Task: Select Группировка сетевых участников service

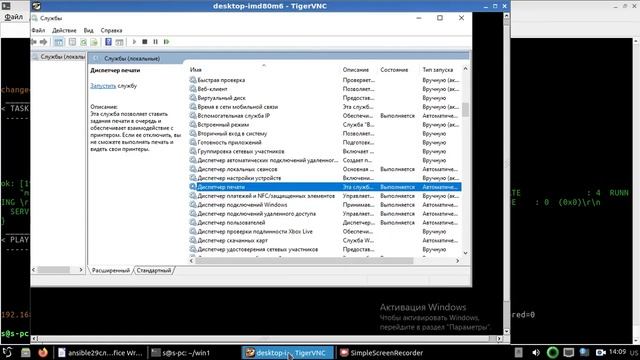Action: point(241,151)
